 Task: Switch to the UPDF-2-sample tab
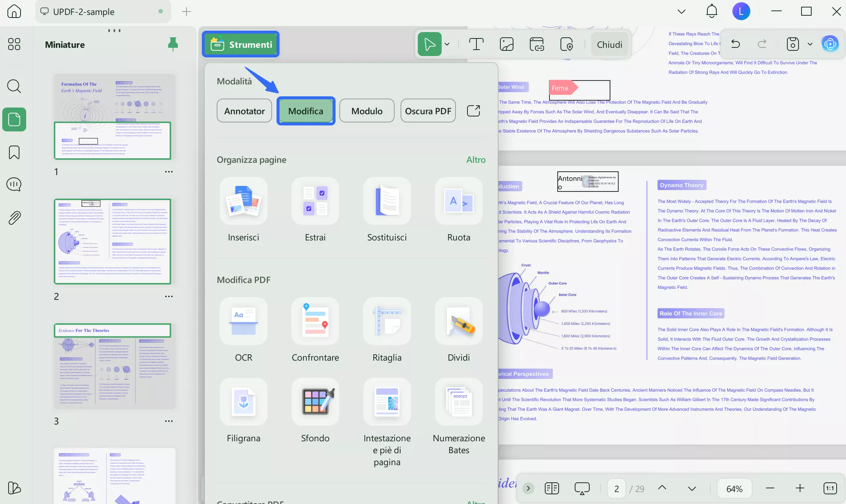click(84, 12)
